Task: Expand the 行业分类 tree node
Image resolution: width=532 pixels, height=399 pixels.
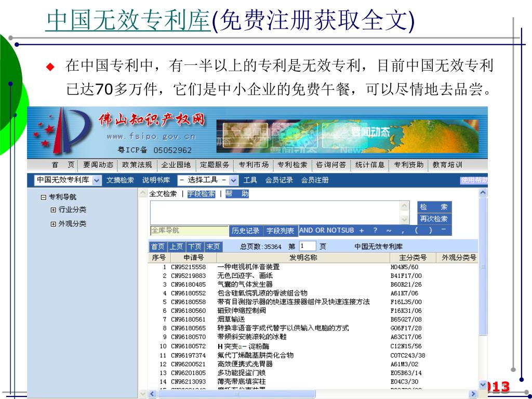Action: click(x=54, y=210)
